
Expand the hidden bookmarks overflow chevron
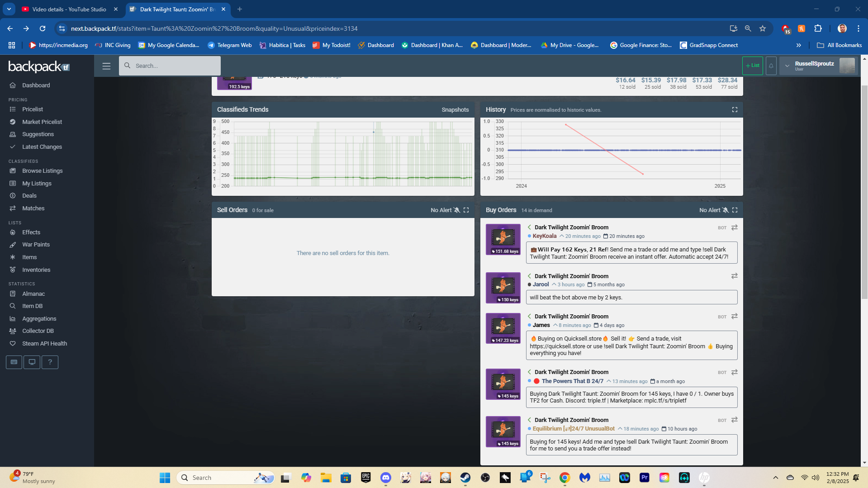coord(799,45)
